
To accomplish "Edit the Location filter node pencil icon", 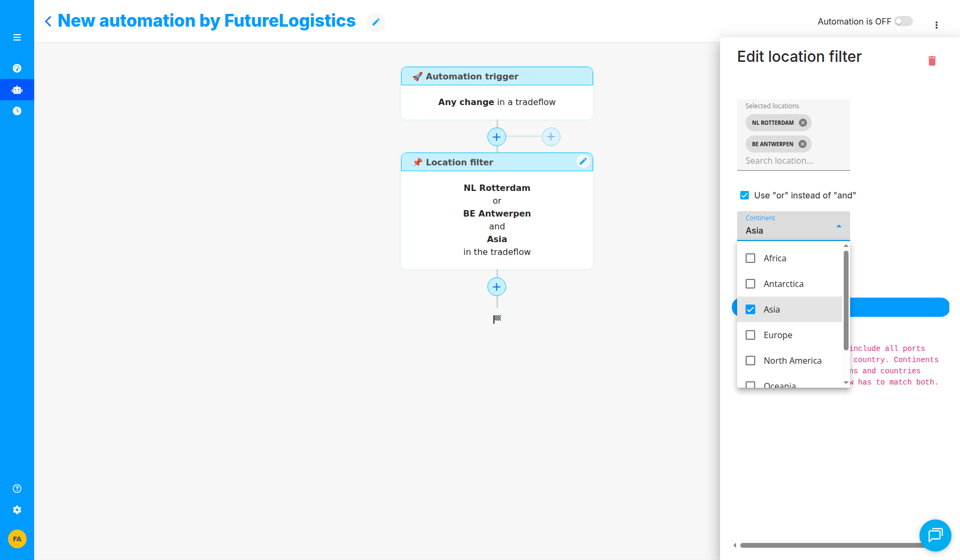I will point(583,161).
